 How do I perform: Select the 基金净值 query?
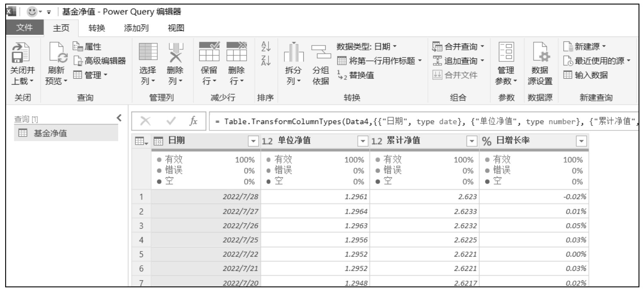[66, 134]
